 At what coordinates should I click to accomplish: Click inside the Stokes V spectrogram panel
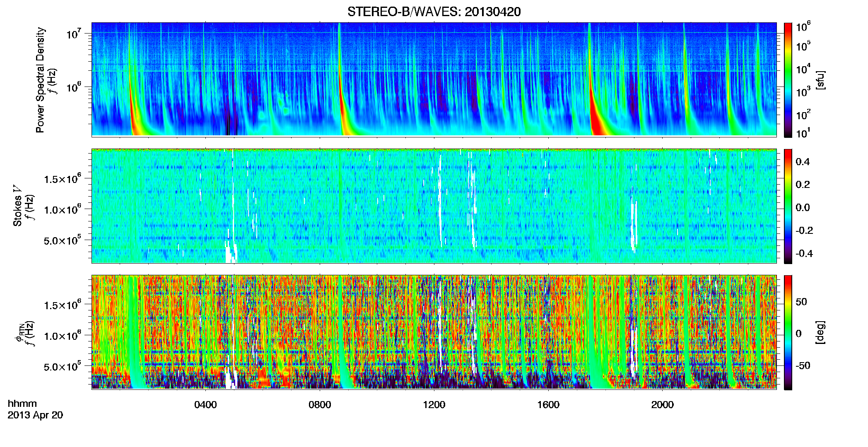[x=434, y=206]
